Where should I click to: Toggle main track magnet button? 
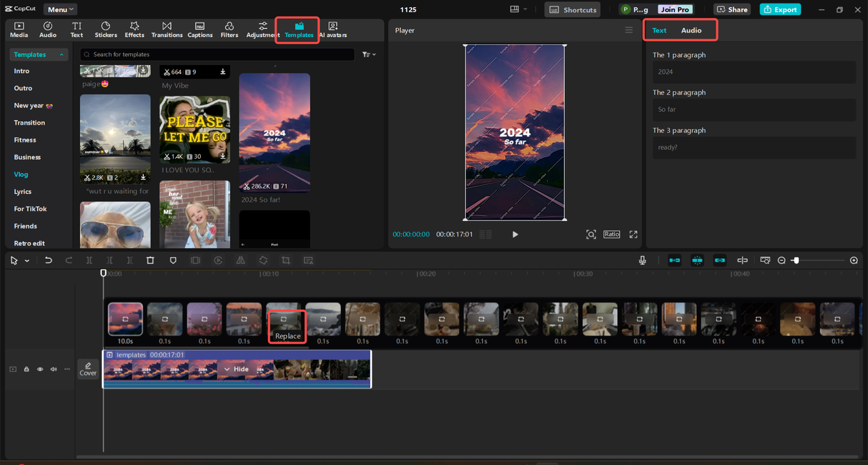(x=675, y=260)
